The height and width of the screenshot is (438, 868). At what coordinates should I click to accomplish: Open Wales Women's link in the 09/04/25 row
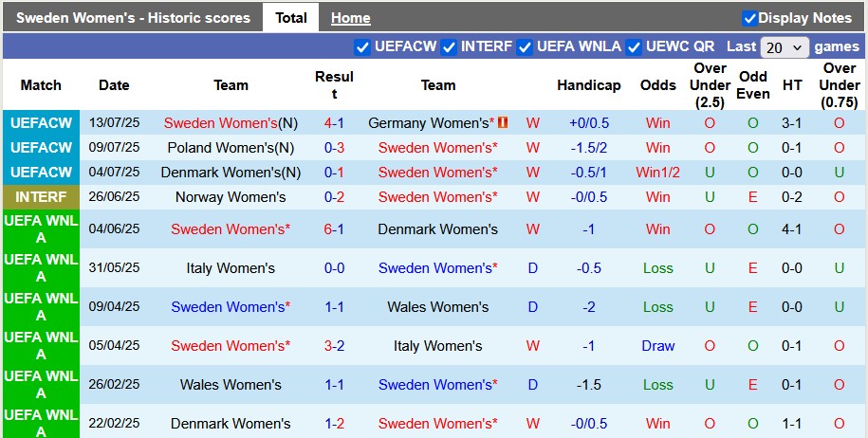[437, 307]
